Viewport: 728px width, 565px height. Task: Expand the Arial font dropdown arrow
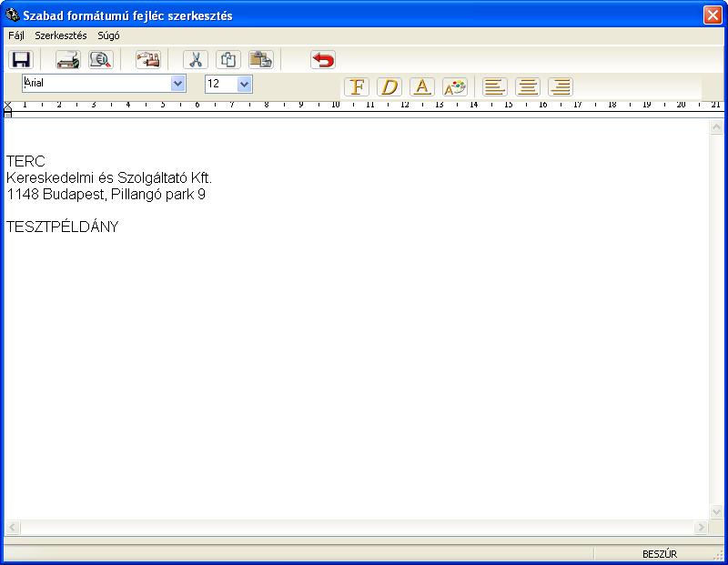(177, 84)
